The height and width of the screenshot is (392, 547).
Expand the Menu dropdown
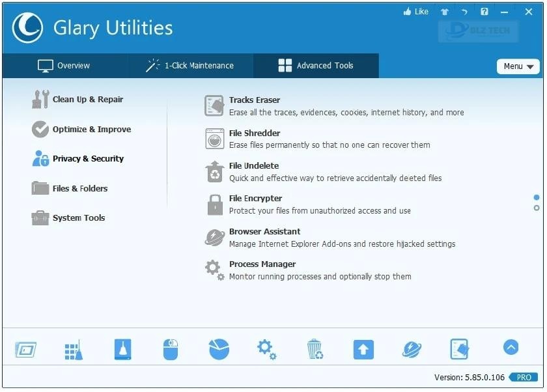(x=518, y=66)
